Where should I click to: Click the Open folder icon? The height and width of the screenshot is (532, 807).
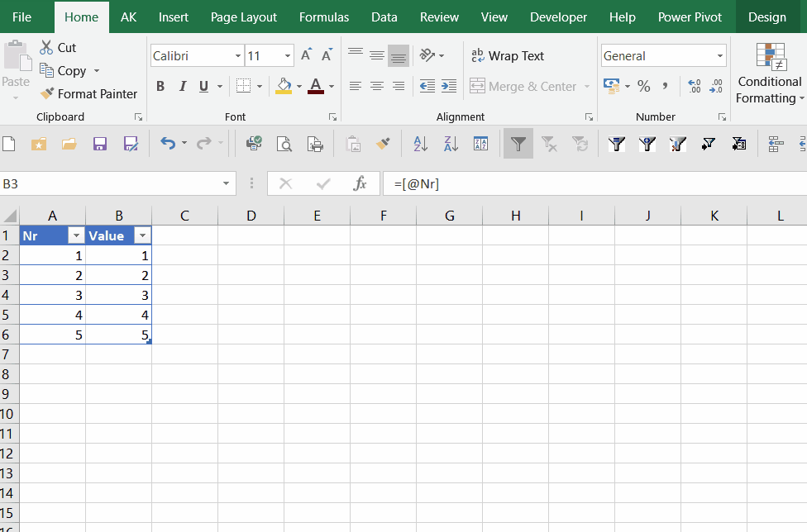[69, 144]
